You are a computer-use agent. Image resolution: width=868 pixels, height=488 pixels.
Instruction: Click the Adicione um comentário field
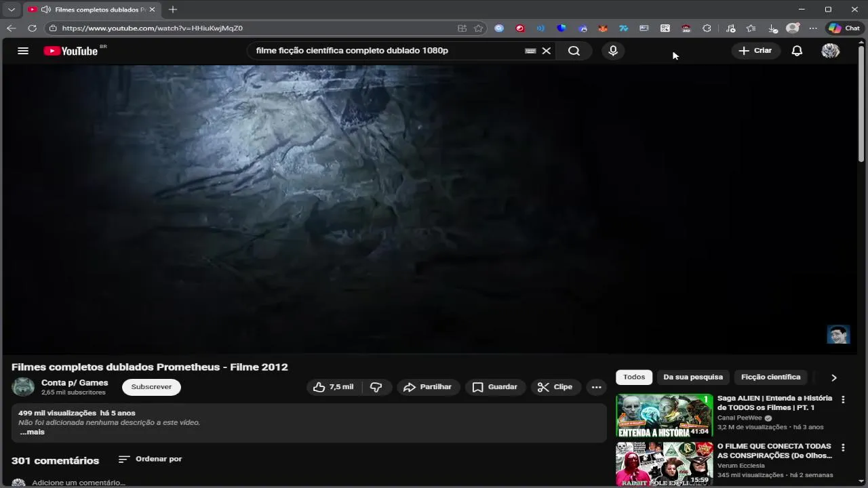79,483
